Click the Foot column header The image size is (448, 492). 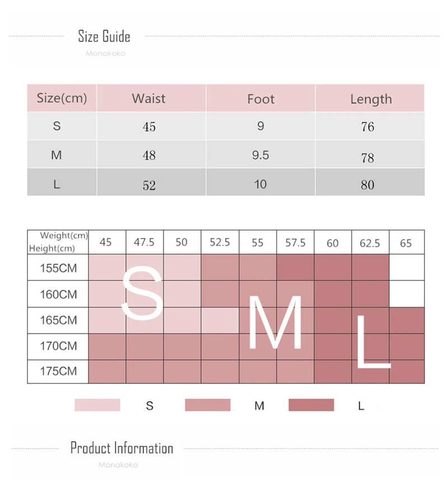coord(260,99)
